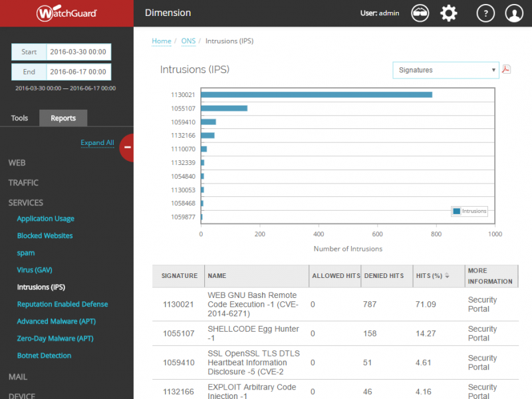The width and height of the screenshot is (532, 399).
Task: Open the admin user account icon
Action: click(x=514, y=13)
